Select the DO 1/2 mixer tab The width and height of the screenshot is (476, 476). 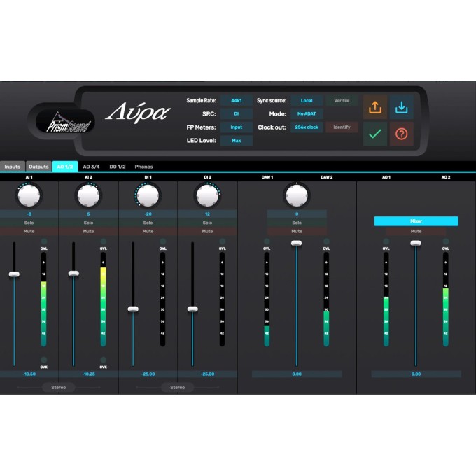coord(118,167)
